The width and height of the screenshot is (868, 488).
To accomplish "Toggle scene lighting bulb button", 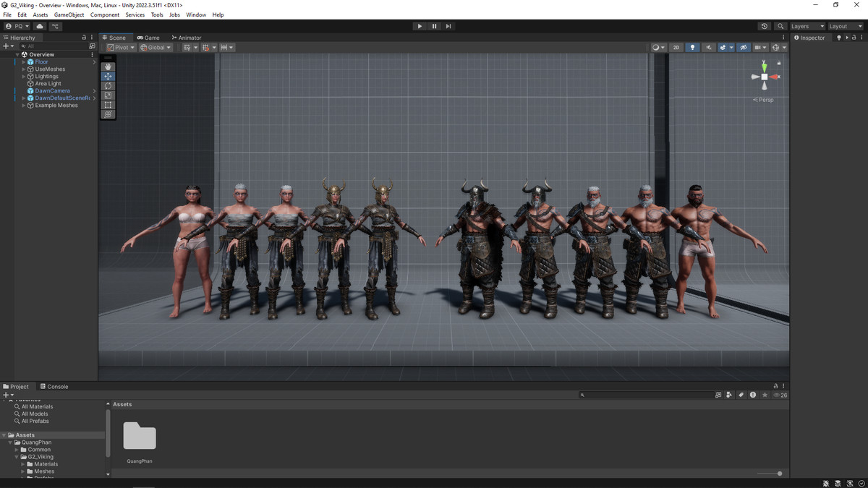I will [692, 48].
